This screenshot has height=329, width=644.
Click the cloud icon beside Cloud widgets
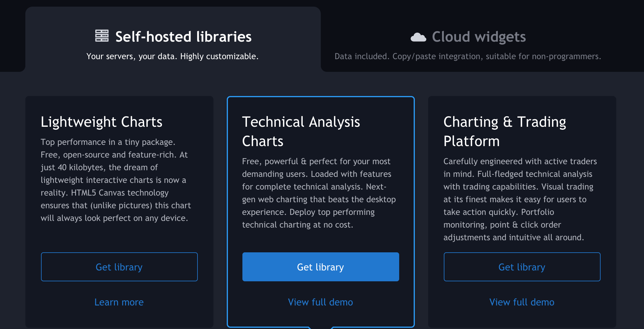[x=418, y=37]
